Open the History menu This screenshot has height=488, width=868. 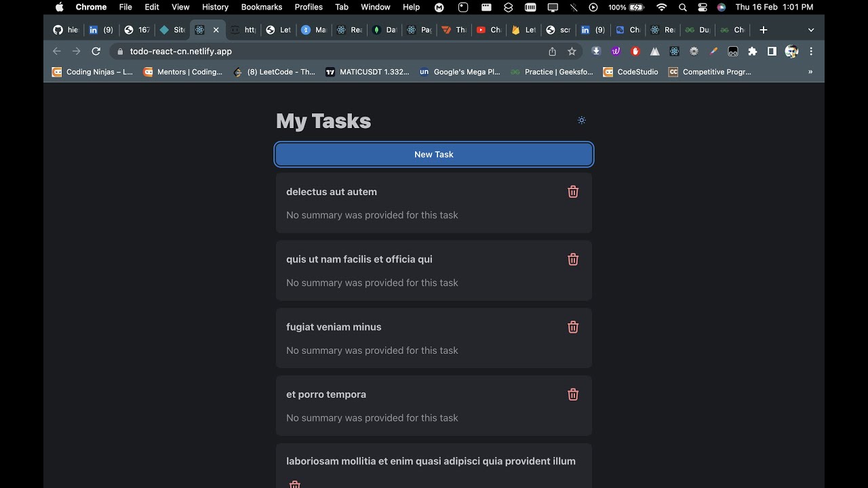coord(215,7)
